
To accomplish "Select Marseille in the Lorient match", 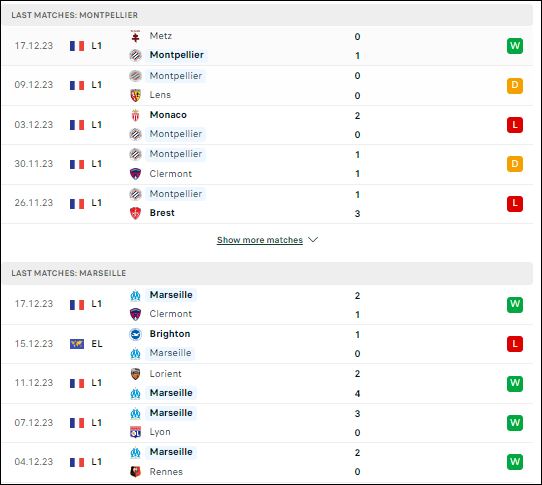I will coord(171,393).
